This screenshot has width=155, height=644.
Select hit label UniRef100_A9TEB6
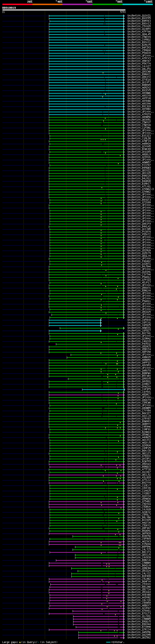coord(139,101)
